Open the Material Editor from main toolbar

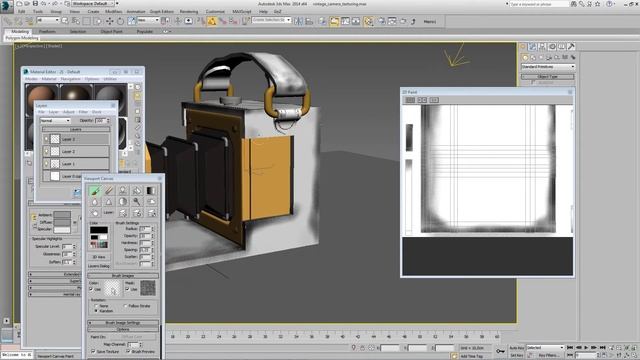click(x=368, y=21)
